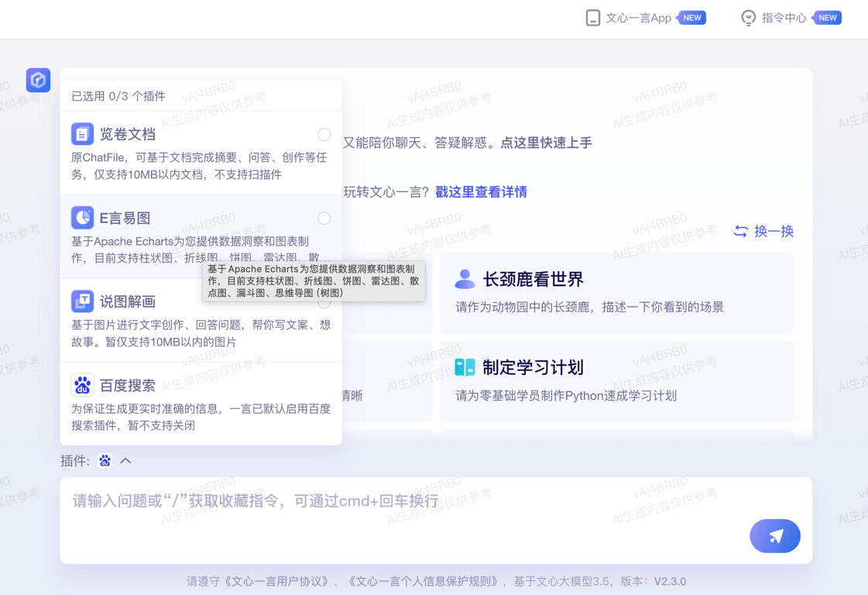868x595 pixels.
Task: Click the 文心一言App phone icon
Action: (593, 18)
